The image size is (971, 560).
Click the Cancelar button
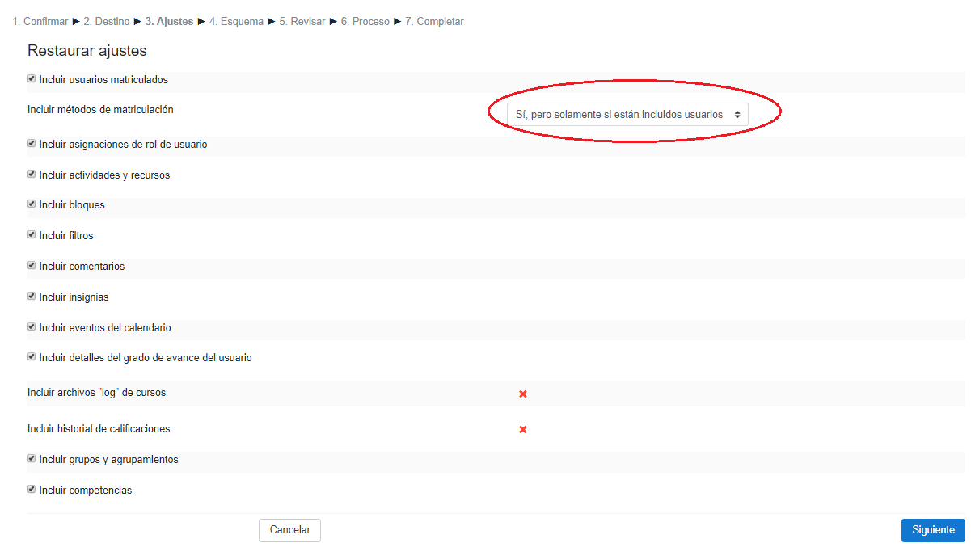coord(289,530)
